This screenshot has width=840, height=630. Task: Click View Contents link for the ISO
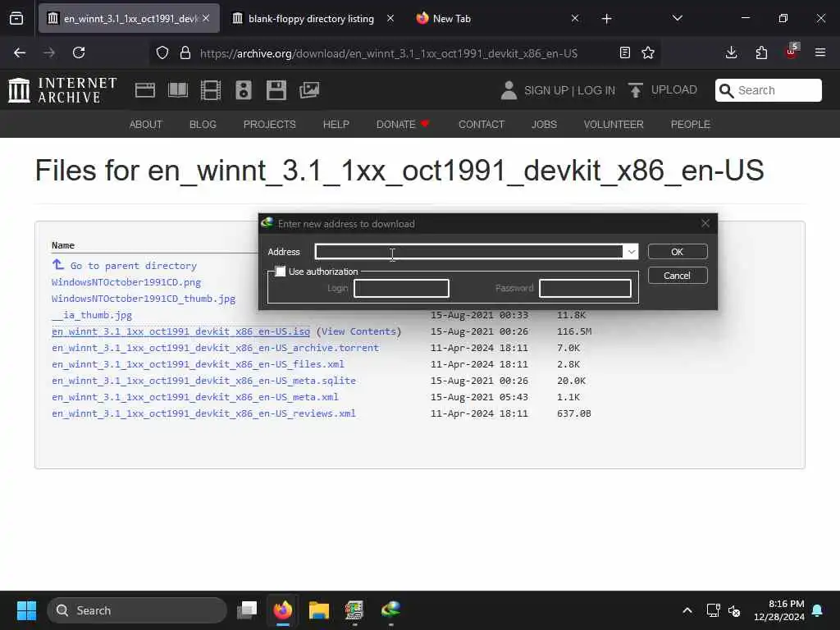pos(358,331)
